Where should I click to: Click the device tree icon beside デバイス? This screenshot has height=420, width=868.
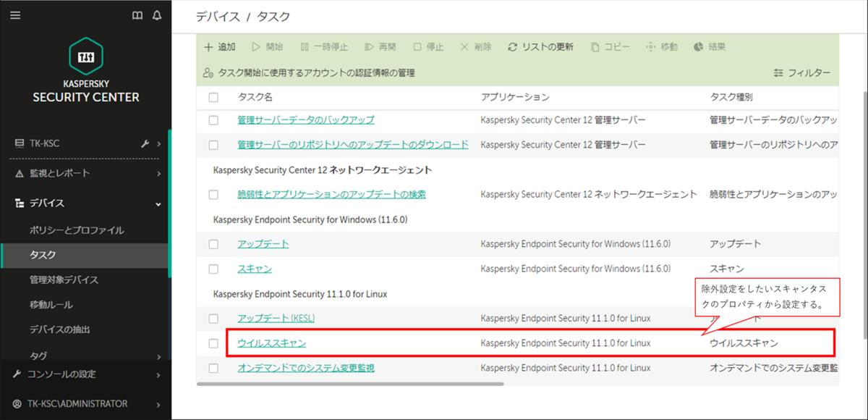(20, 203)
